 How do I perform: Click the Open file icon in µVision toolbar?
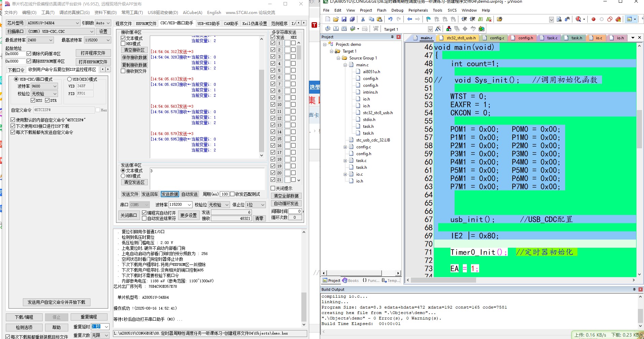(336, 19)
